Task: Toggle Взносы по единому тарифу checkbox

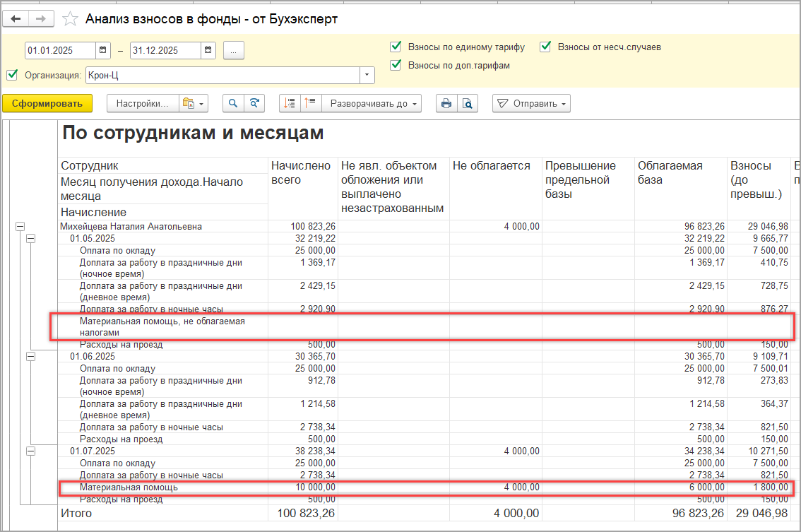Action: pos(396,47)
